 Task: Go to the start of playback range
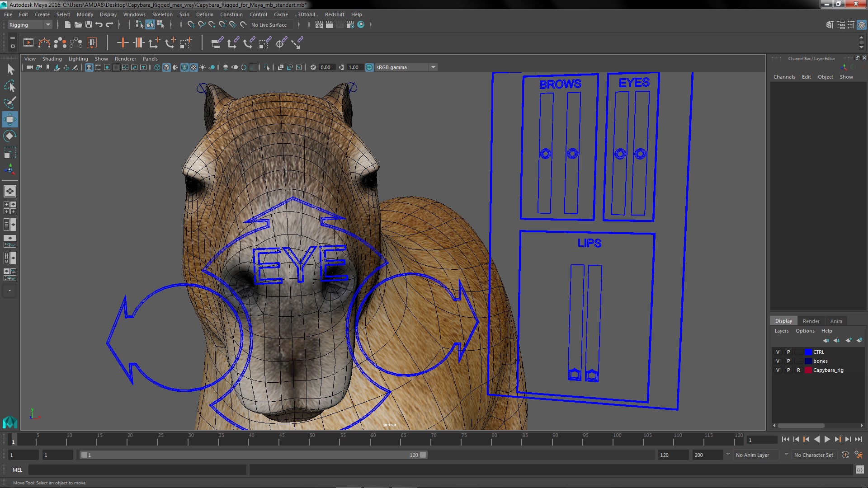(785, 439)
